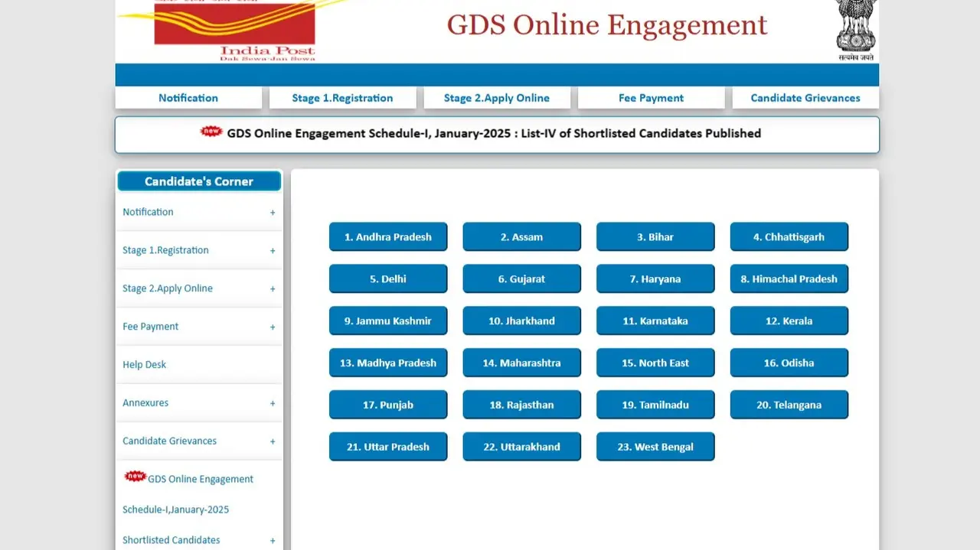Open the Stage 2.Apply Online tab
Screen dimensions: 980x550
(x=496, y=98)
